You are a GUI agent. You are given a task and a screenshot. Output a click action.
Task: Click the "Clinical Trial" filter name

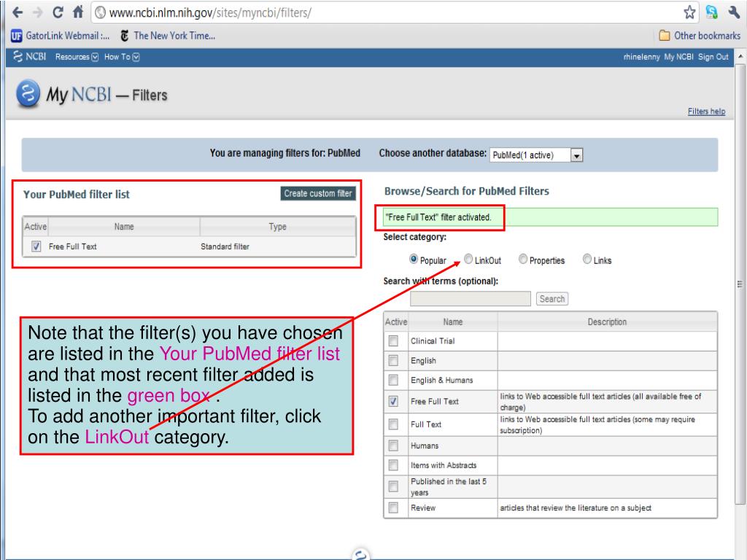[433, 341]
